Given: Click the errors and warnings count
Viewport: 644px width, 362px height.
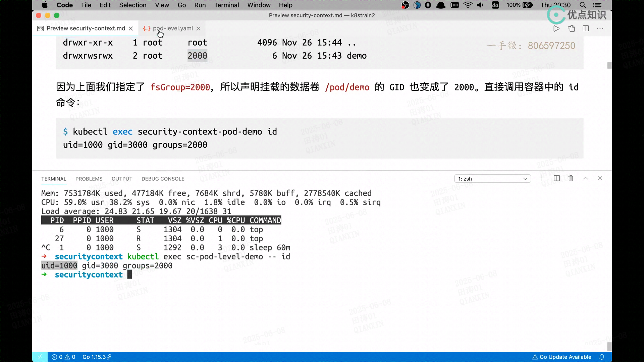Looking at the screenshot, I should 63,357.
